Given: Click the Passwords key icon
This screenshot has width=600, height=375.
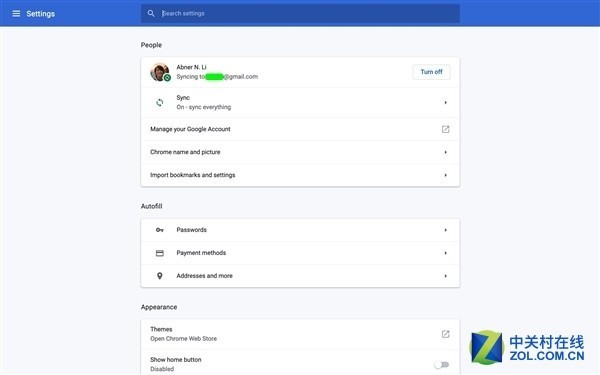Looking at the screenshot, I should [160, 230].
